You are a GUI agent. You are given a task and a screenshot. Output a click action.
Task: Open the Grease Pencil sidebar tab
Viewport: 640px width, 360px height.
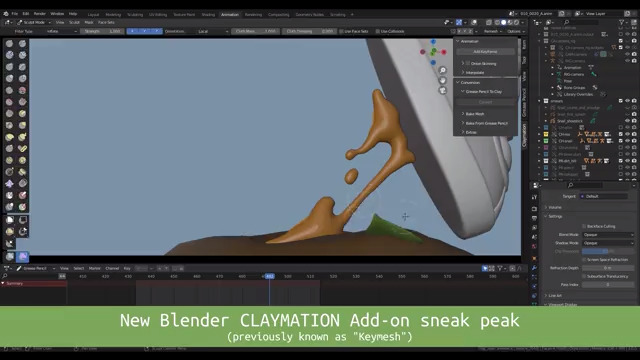[x=524, y=102]
